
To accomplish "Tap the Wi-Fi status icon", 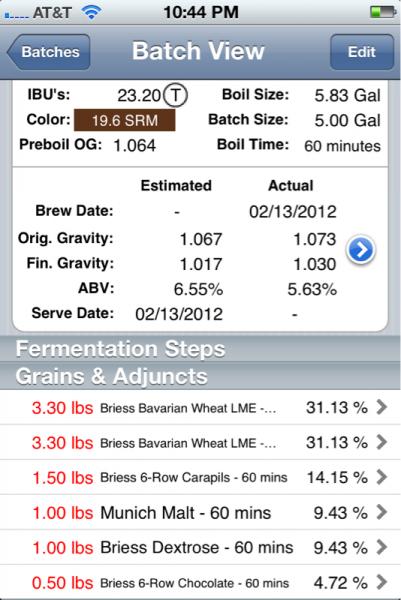I will point(91,13).
